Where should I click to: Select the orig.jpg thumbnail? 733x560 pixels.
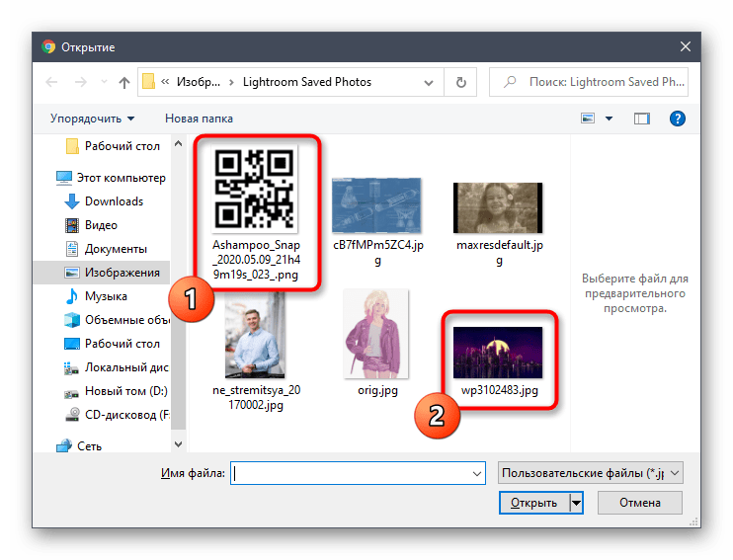(x=376, y=334)
